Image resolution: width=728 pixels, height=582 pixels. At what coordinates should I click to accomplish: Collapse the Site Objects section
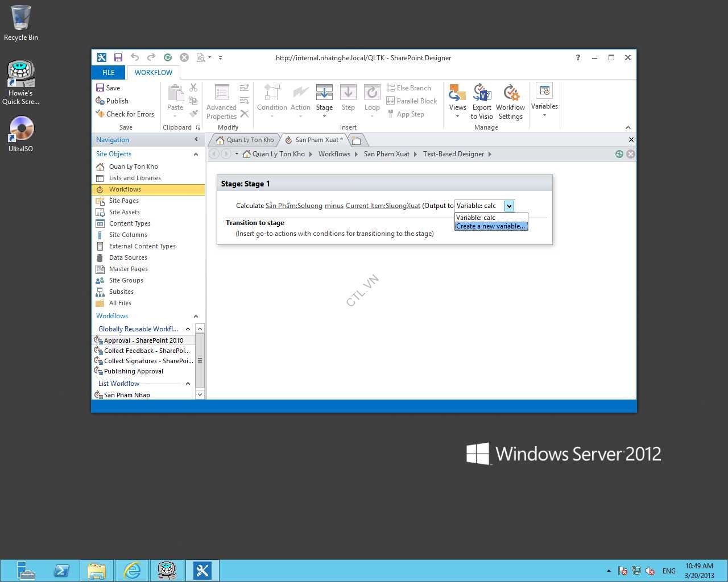click(x=196, y=154)
